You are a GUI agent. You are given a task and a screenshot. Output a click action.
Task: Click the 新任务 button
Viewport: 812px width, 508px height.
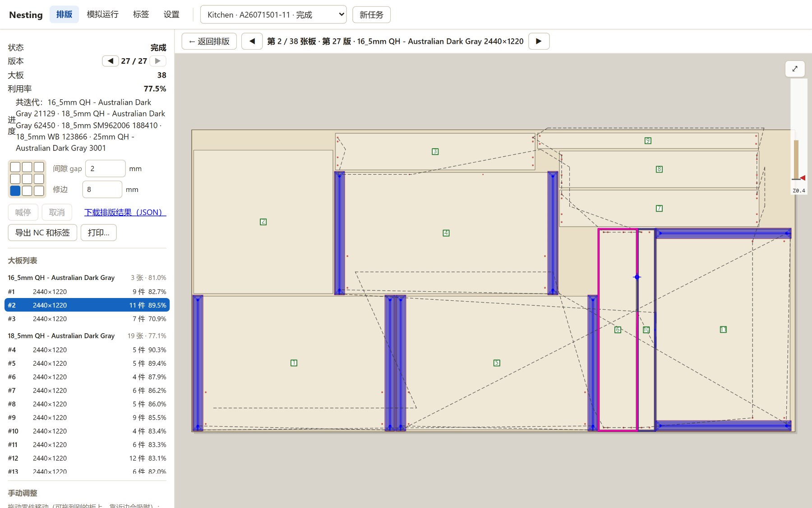(371, 14)
